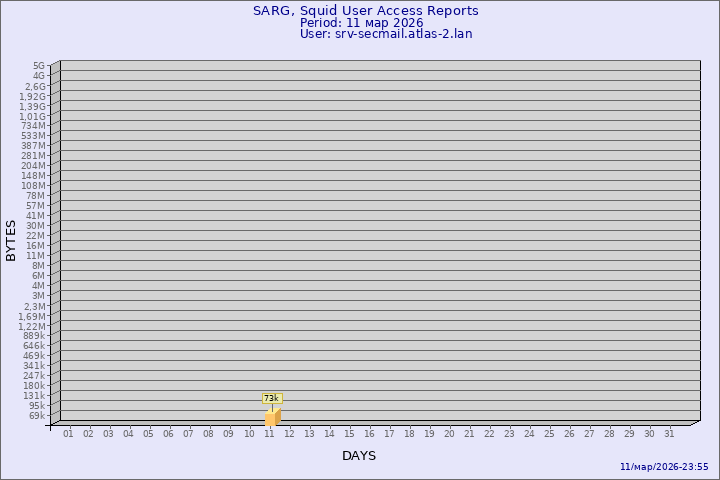This screenshot has height=480, width=720.
Task: Click the timestamp 11/мар/2026-23:55
Action: (664, 467)
